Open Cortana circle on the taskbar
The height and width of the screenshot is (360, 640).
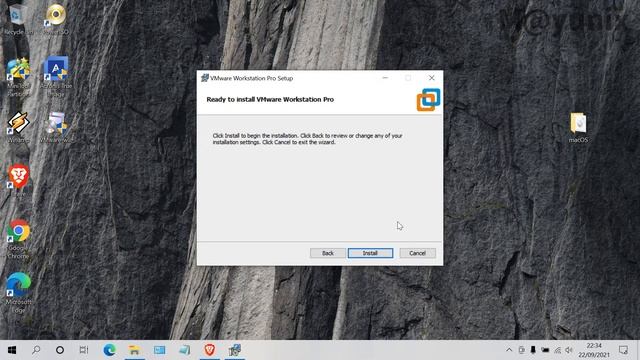[60, 350]
